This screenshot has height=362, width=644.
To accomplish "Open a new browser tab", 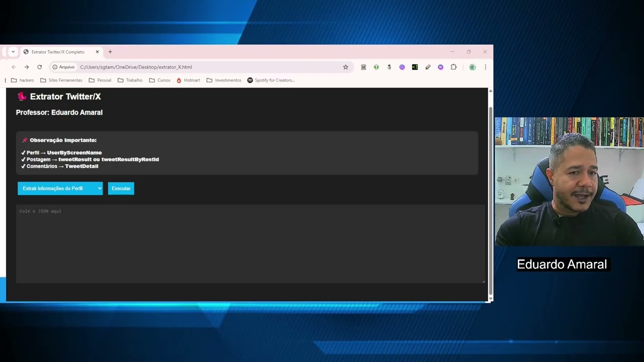I will pyautogui.click(x=110, y=52).
